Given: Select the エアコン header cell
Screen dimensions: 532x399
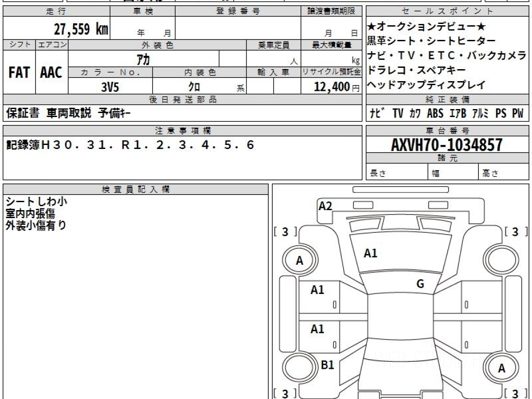Looking at the screenshot, I should tap(52, 45).
